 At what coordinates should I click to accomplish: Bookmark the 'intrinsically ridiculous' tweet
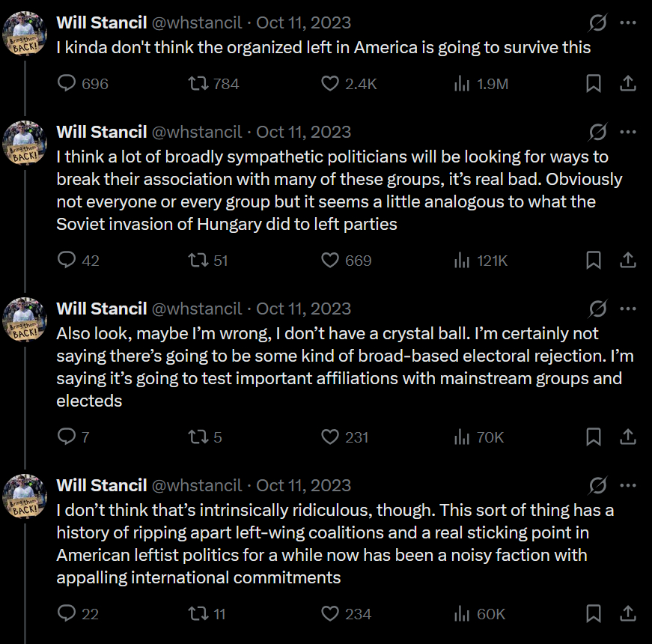pos(593,614)
